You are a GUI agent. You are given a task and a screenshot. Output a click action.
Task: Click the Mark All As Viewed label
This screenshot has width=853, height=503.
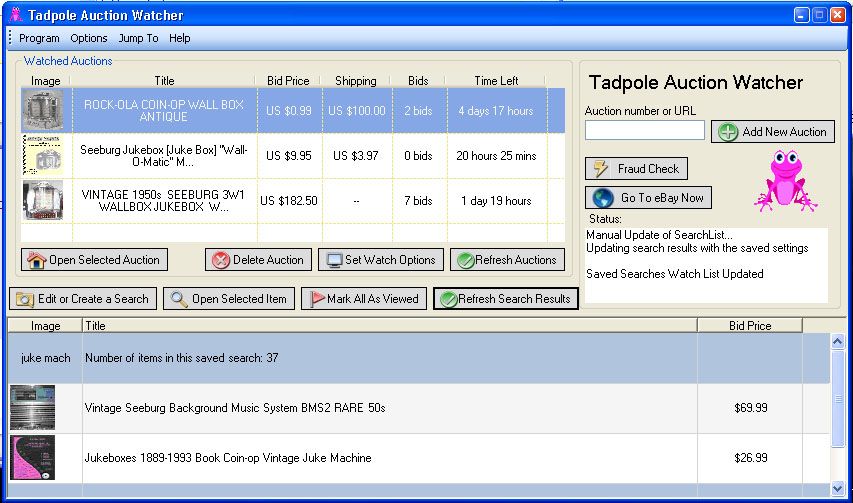click(373, 299)
